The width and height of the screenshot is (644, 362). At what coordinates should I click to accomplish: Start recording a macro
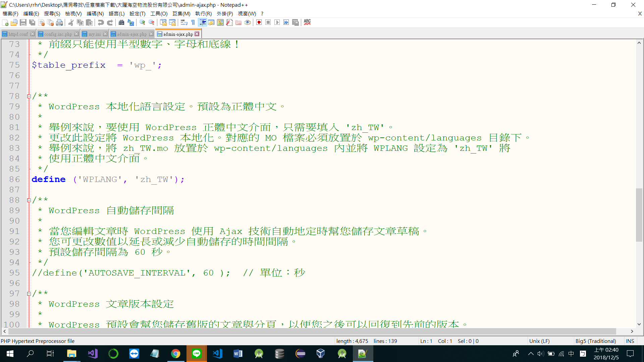point(259,22)
